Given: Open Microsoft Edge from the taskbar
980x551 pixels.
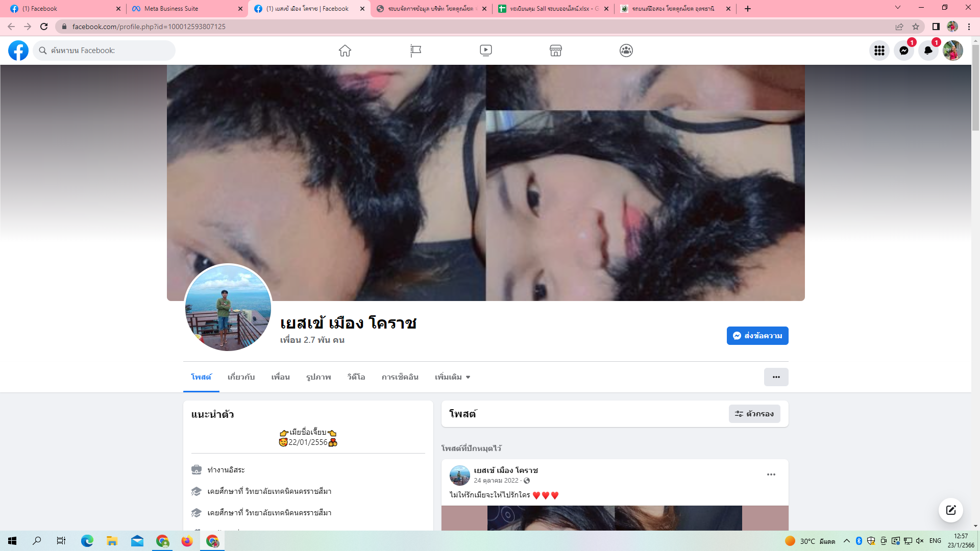Looking at the screenshot, I should coord(87,541).
